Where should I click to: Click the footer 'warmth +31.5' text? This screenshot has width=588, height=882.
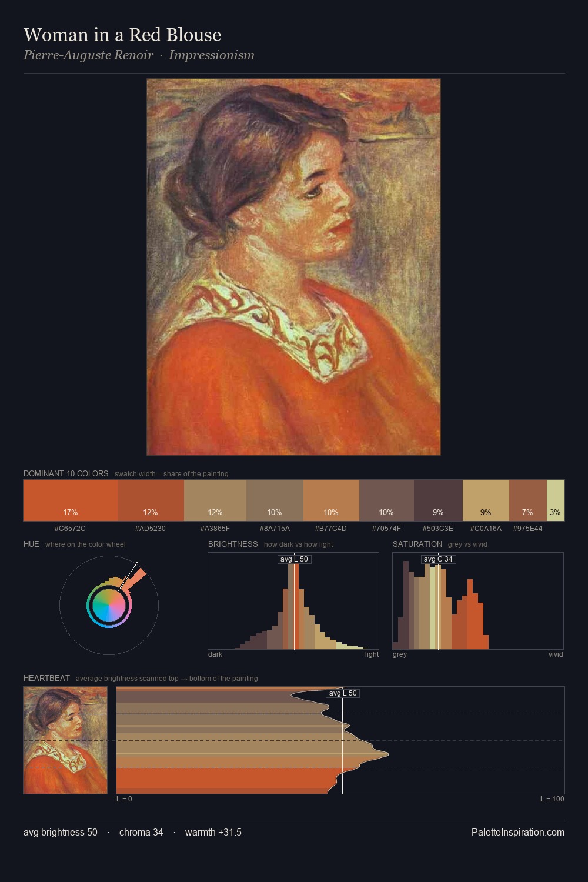pos(213,832)
